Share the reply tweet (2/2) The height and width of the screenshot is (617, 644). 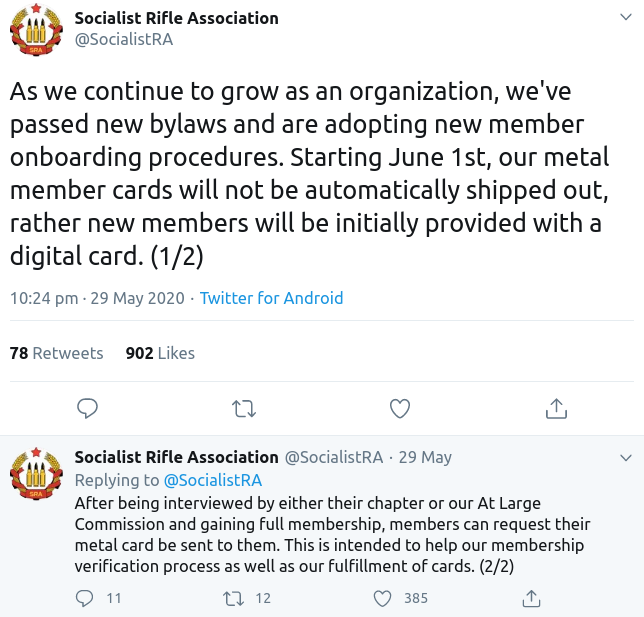click(x=531, y=599)
